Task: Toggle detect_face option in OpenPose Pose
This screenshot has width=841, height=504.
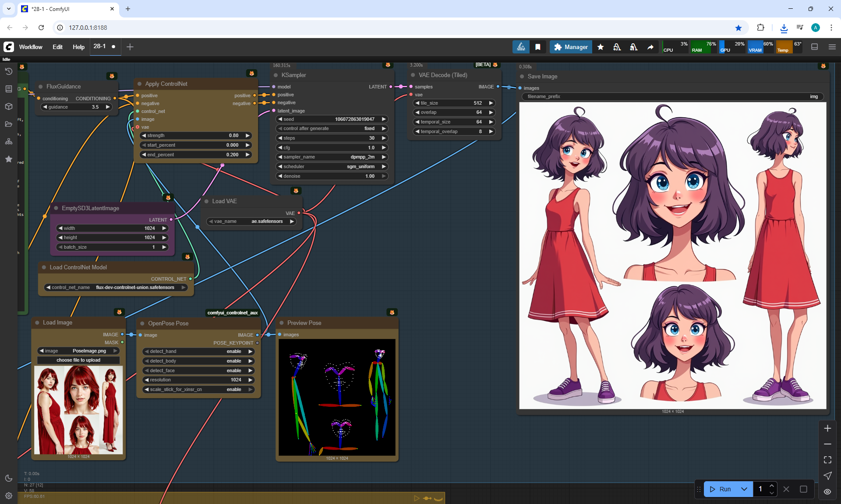Action: 198,370
